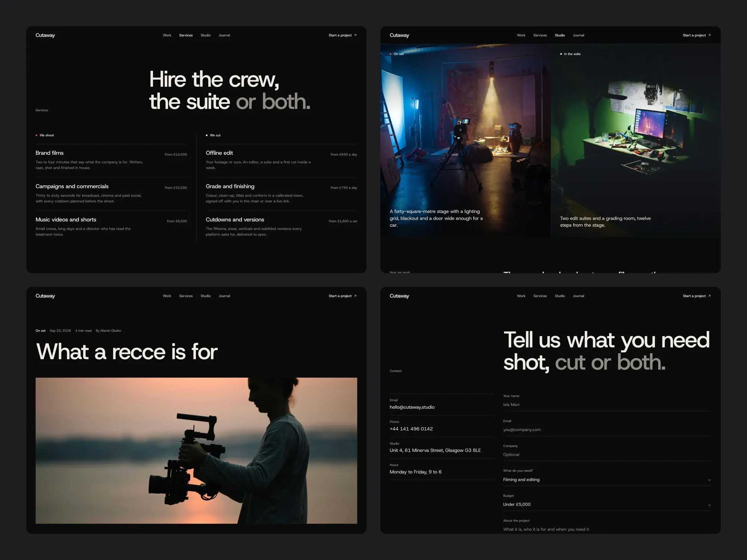Click the In the suite edit desk photo
Viewport: 747px width, 560px height.
click(636, 140)
